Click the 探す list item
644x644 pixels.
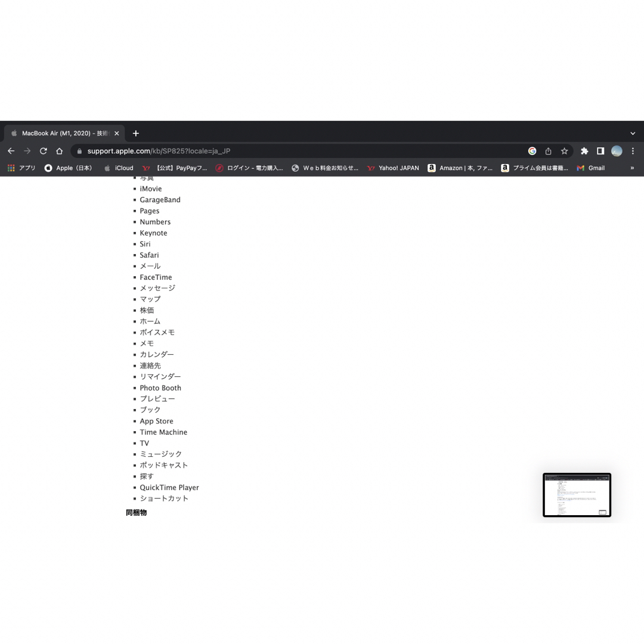pyautogui.click(x=147, y=476)
